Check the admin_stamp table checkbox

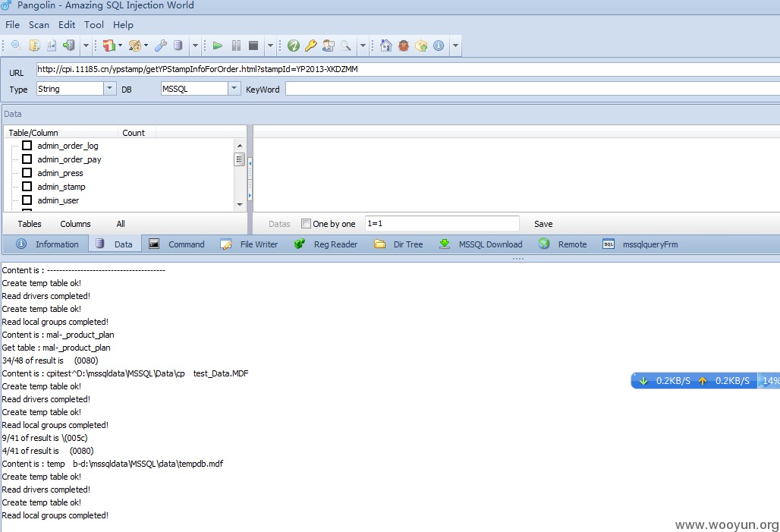pos(27,186)
